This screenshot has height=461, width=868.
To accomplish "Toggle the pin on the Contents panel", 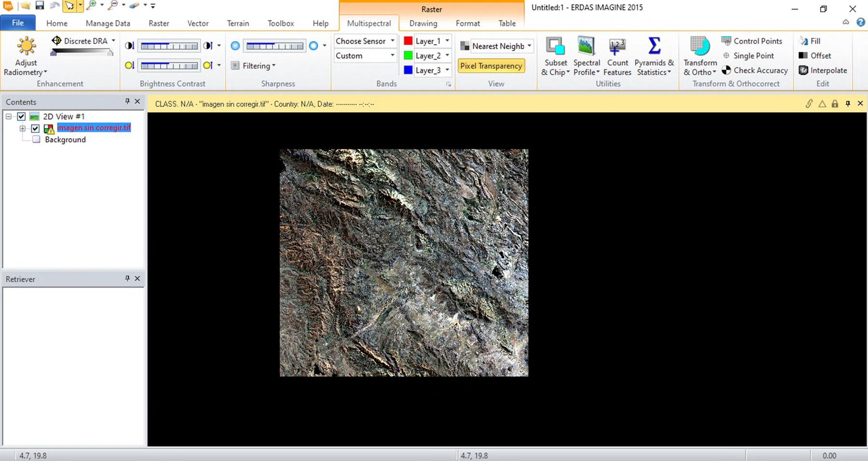I will 127,101.
